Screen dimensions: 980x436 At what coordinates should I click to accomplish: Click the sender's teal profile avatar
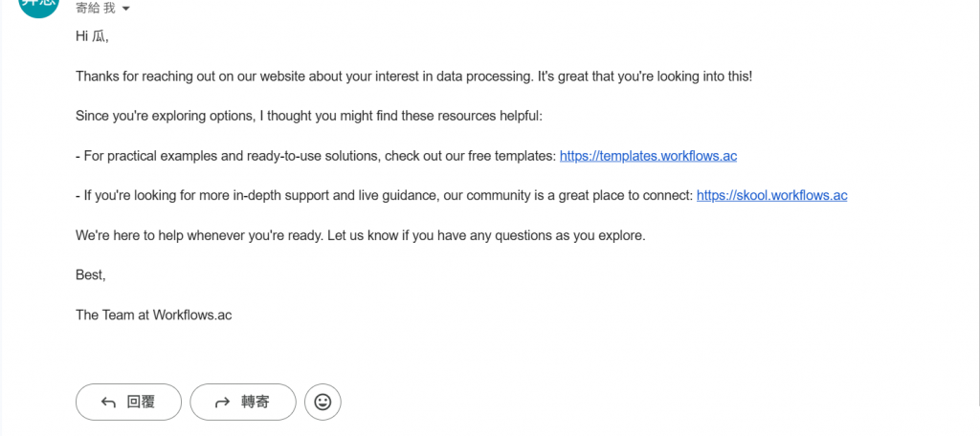pos(39,7)
